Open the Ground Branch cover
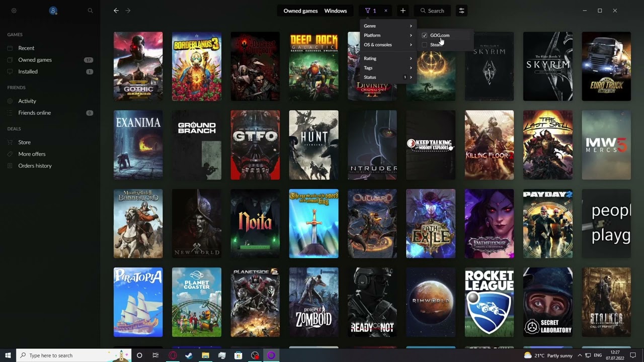644x362 pixels. tap(197, 145)
